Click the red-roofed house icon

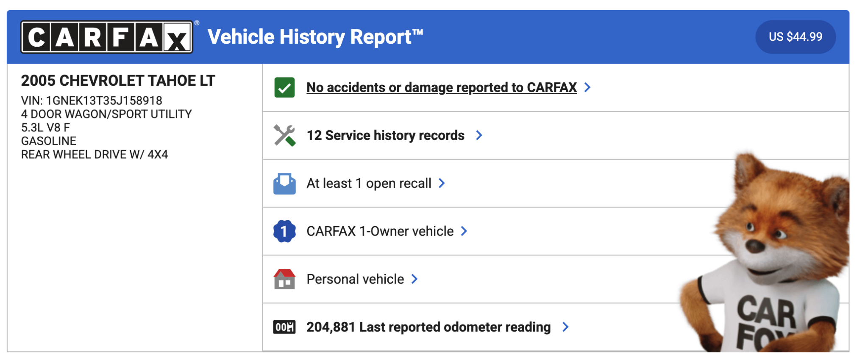click(x=284, y=279)
